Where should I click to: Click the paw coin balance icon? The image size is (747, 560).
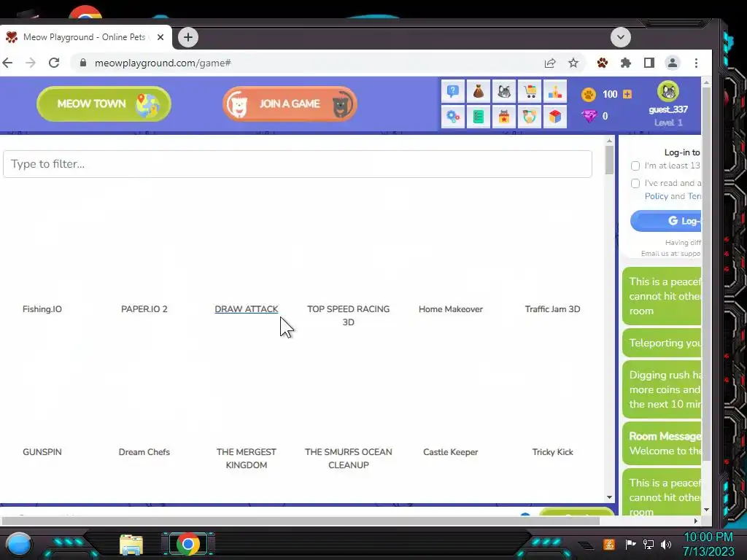coord(589,94)
